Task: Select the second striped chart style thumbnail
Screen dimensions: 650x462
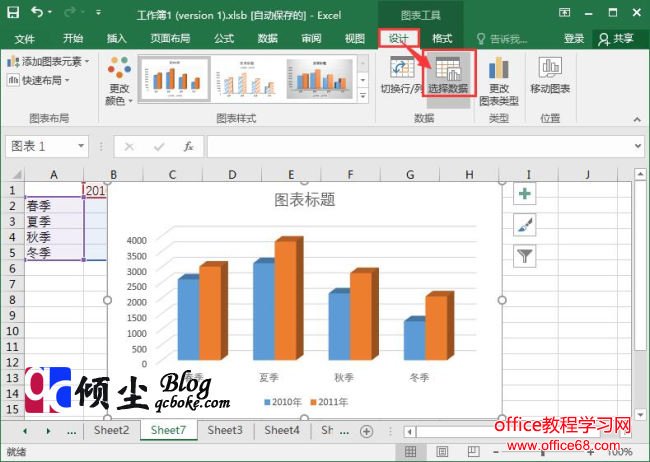Action: pyautogui.click(x=247, y=79)
